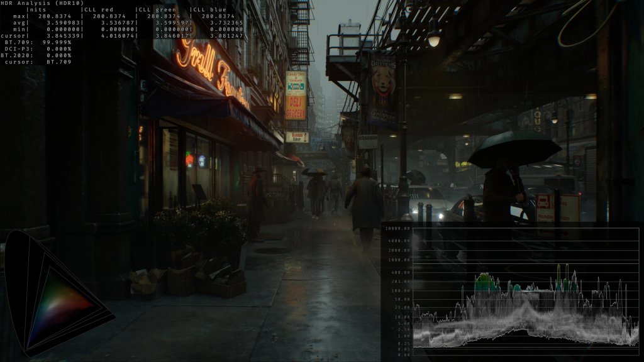Click the red "DELI GROCERY" sign
The image size is (644, 362).
(296, 107)
